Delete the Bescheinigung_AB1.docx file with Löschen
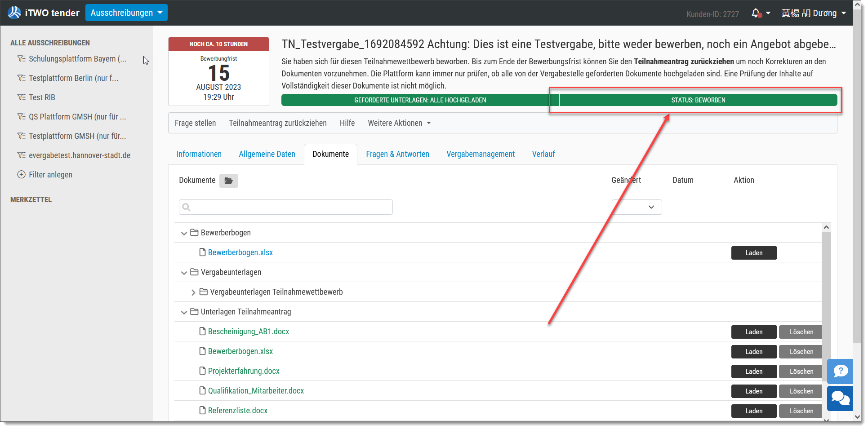This screenshot has height=429, width=868. click(x=801, y=332)
